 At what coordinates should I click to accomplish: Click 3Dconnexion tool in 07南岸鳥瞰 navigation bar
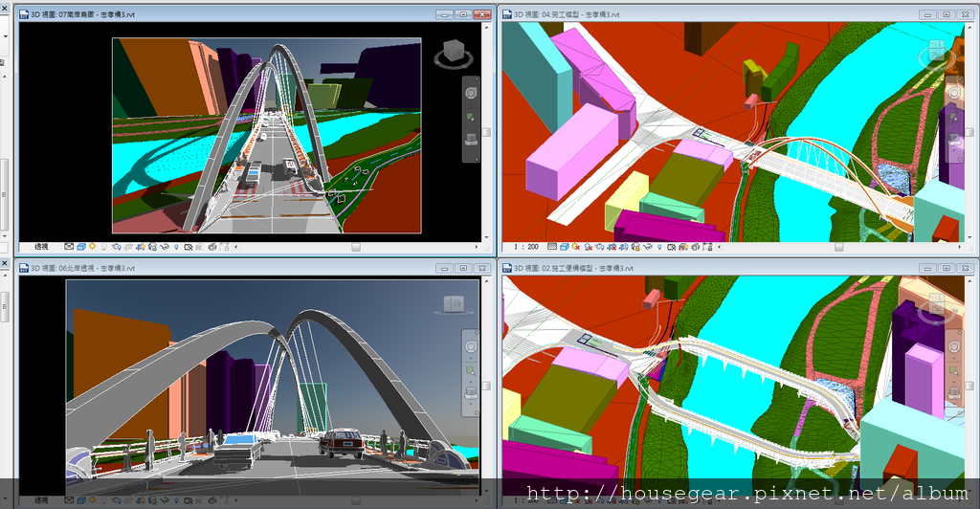click(471, 139)
